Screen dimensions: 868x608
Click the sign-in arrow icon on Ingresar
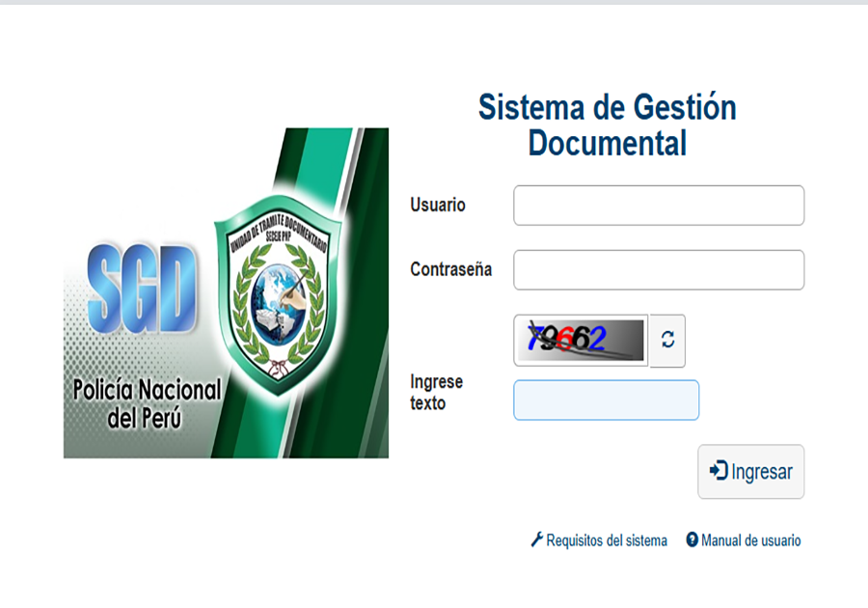(719, 470)
